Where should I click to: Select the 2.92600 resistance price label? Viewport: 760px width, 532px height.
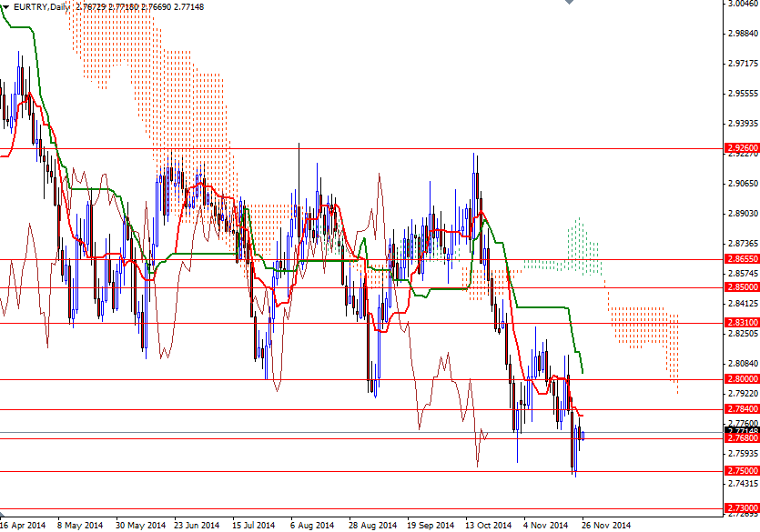742,146
